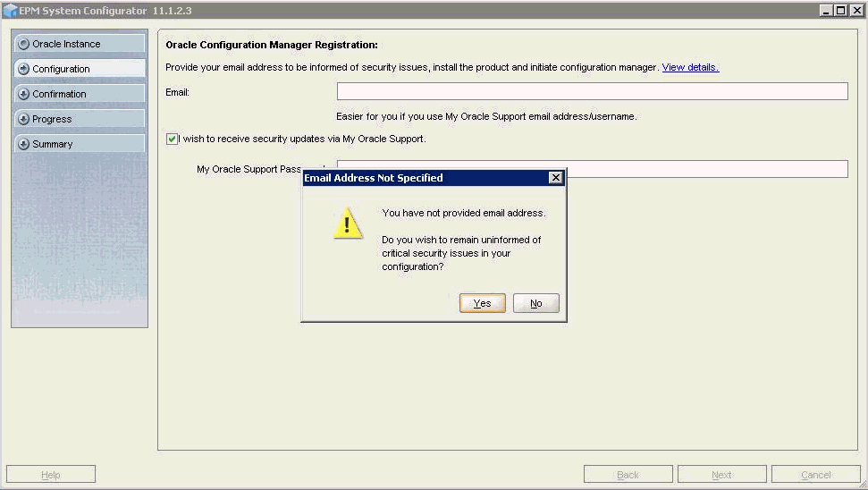Click the Cancel button
The width and height of the screenshot is (868, 490).
click(x=815, y=475)
